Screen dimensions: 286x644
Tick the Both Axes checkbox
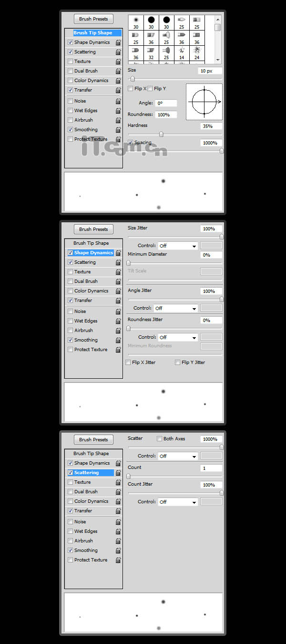coord(160,439)
